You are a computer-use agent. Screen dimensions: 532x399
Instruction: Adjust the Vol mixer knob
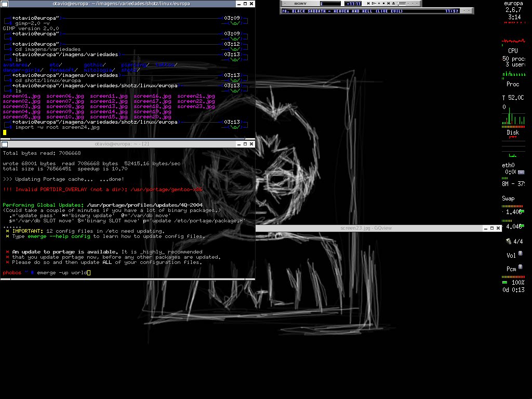pos(521,254)
